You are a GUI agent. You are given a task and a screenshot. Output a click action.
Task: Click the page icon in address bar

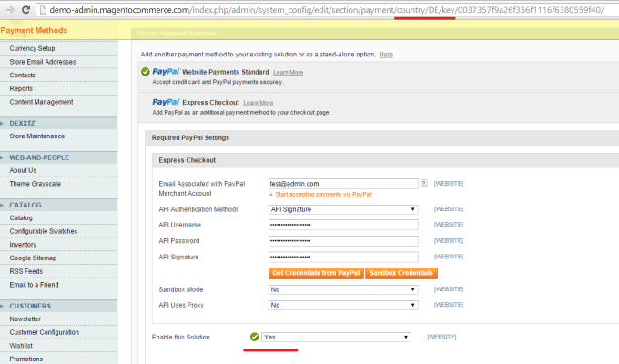(x=43, y=10)
